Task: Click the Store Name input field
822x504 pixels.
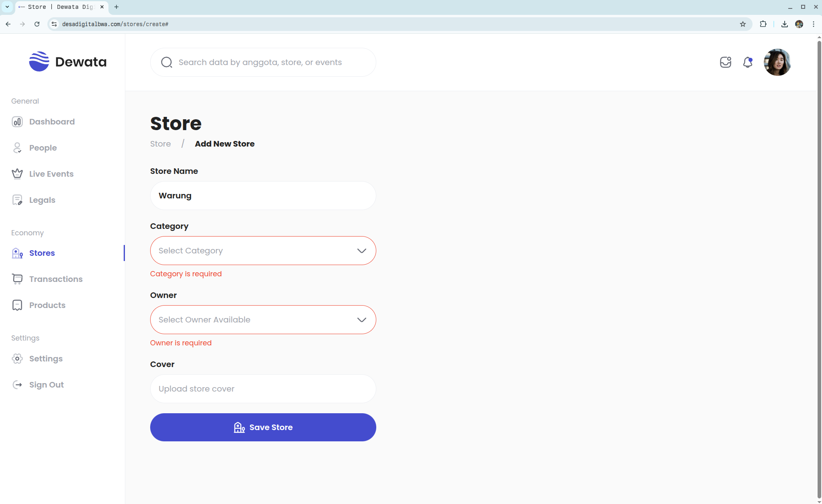Action: pyautogui.click(x=263, y=196)
